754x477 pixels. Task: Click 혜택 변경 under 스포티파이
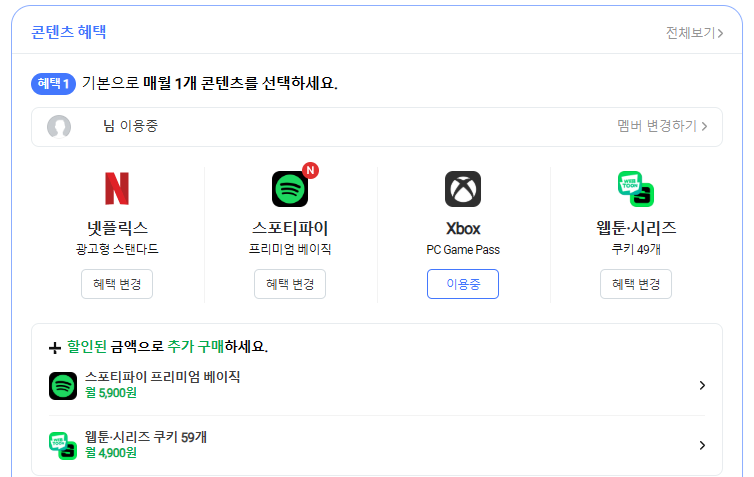point(290,284)
